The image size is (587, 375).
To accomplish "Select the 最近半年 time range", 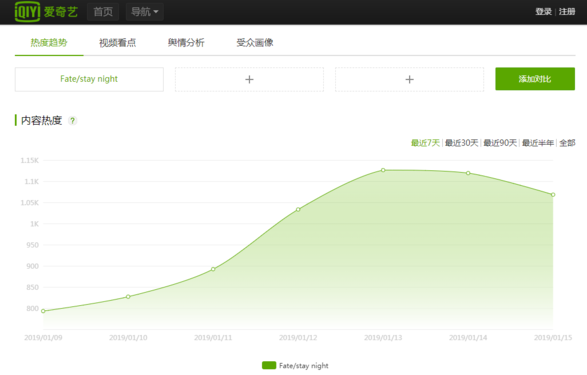I will [x=538, y=143].
